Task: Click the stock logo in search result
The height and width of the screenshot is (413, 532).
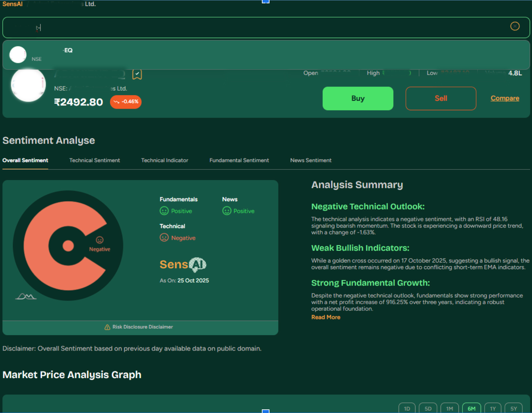Action: pos(18,55)
